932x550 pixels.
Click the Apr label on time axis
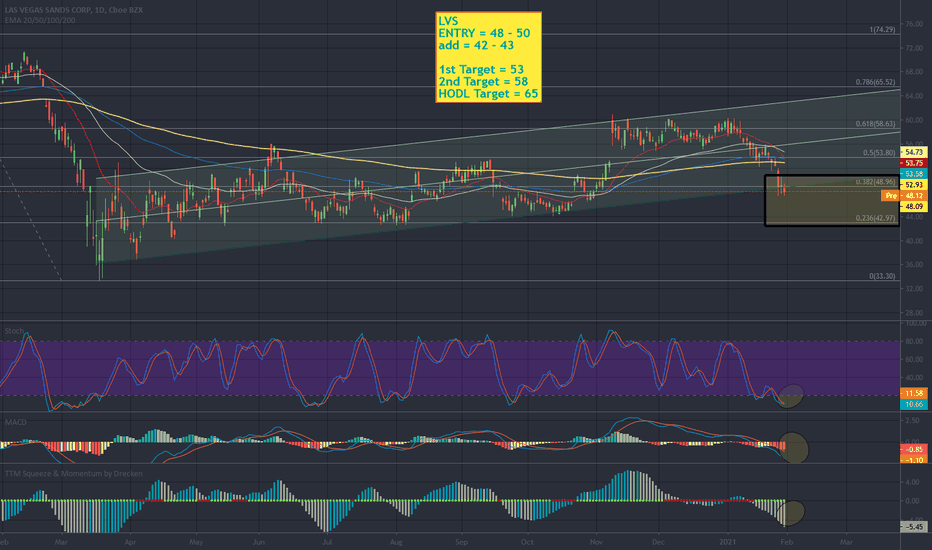pyautogui.click(x=130, y=542)
